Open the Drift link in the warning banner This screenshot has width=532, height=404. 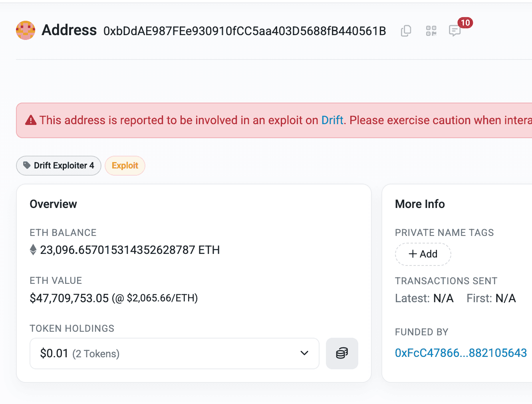coord(332,120)
